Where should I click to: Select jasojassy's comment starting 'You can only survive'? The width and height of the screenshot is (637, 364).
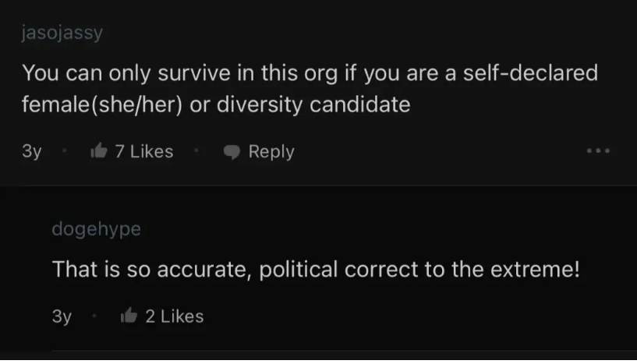point(310,89)
